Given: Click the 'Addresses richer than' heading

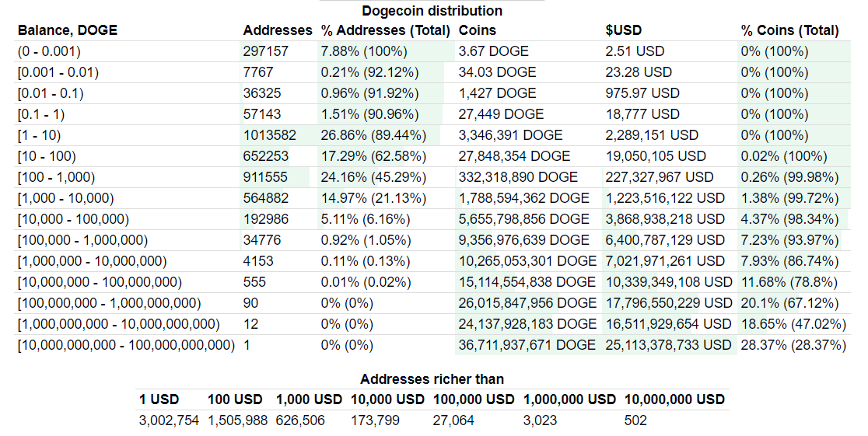Looking at the screenshot, I should point(432,379).
